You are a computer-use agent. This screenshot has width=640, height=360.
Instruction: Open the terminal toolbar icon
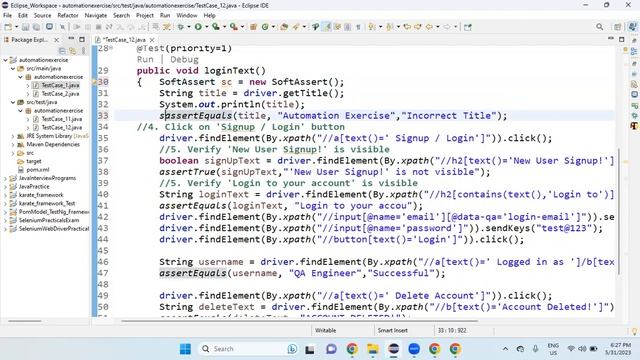pos(49,27)
